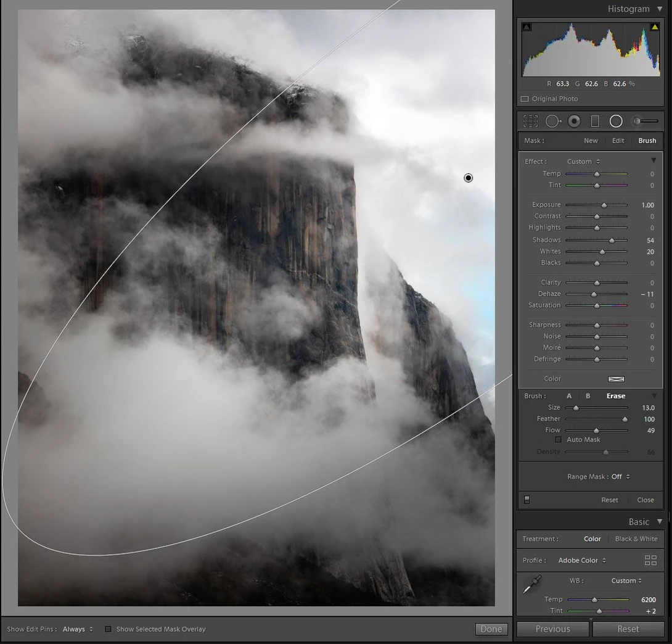Toggle highlight clipping indicator in histogram
This screenshot has width=672, height=644.
click(x=654, y=27)
